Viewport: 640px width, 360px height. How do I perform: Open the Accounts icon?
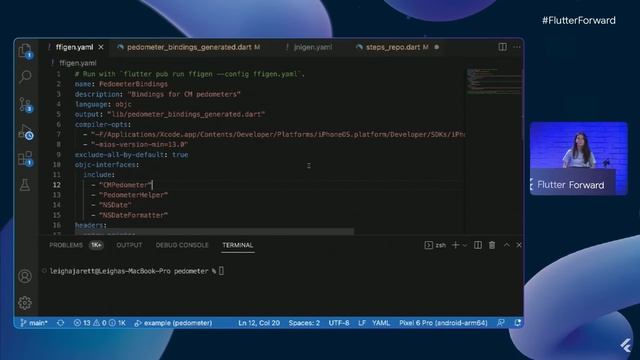(25, 276)
